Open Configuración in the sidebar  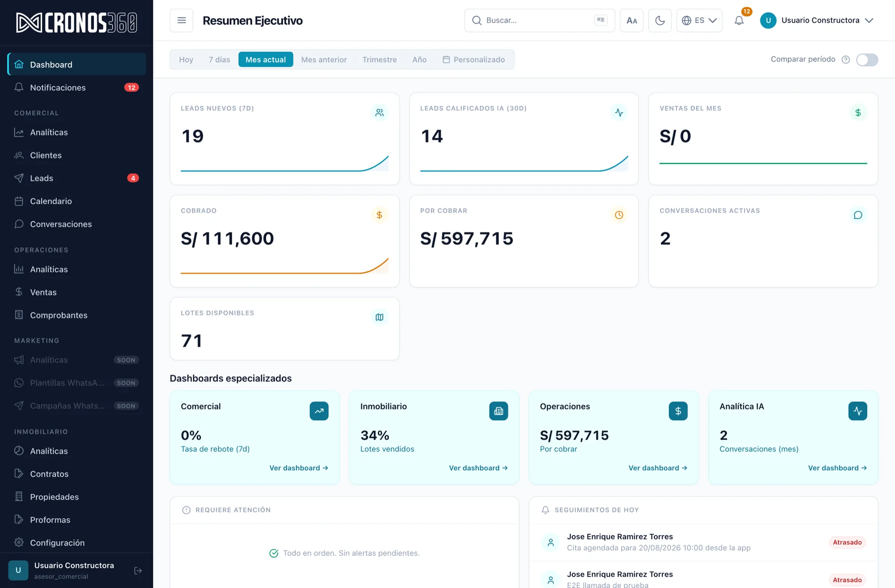click(77, 542)
